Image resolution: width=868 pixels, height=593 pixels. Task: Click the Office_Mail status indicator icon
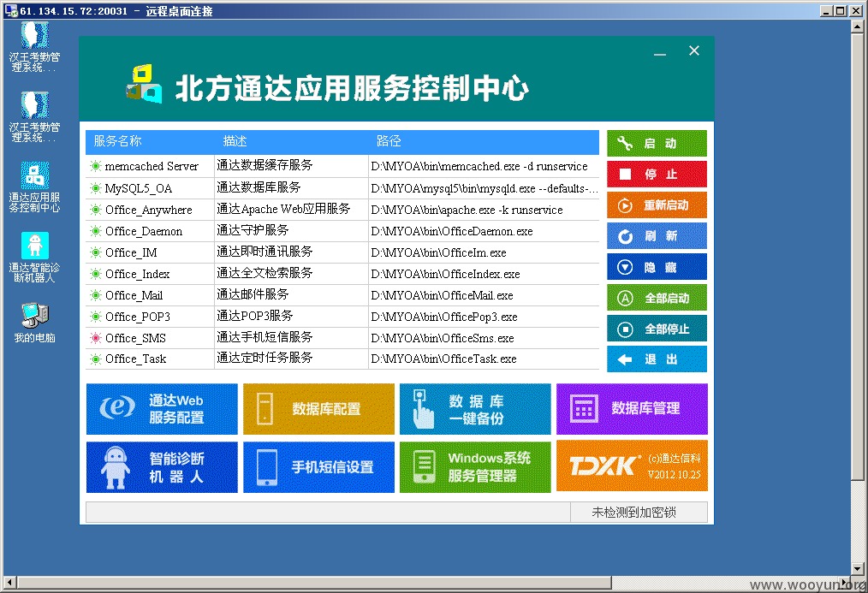click(96, 295)
